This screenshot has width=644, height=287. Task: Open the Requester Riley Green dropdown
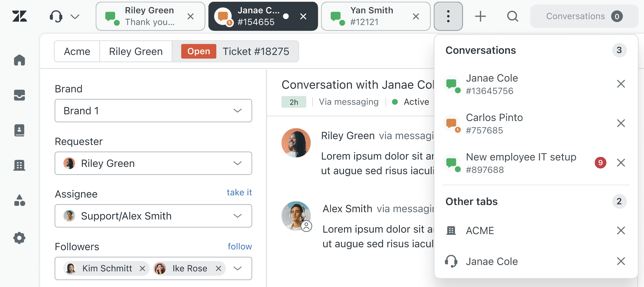[153, 163]
